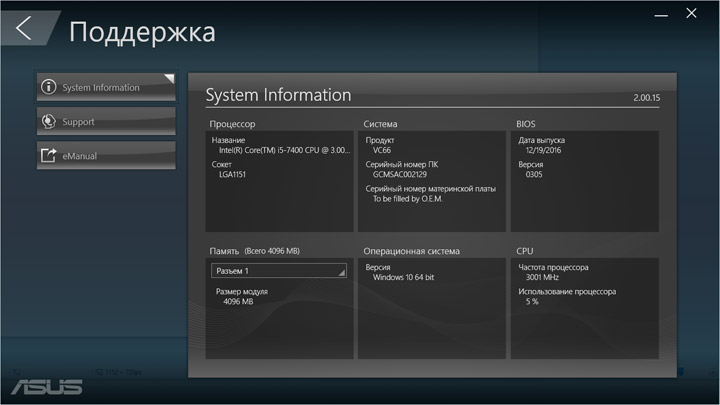Viewport: 720px width, 405px height.
Task: Close the ASUS support window
Action: tap(692, 13)
